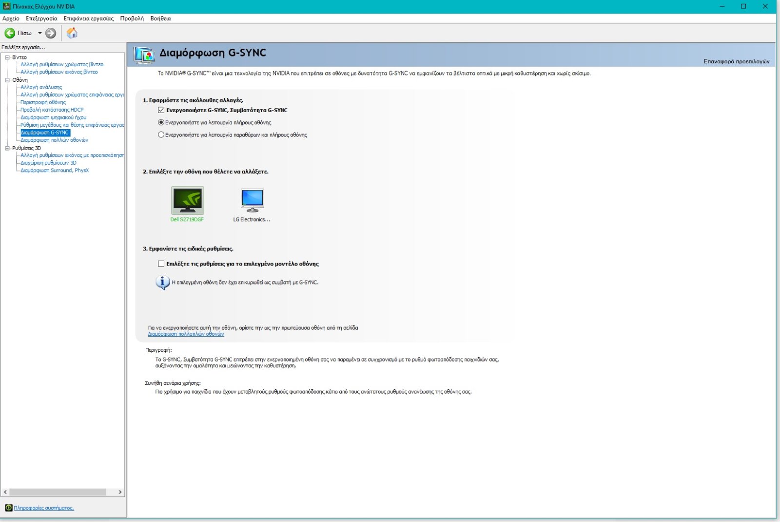The width and height of the screenshot is (780, 532).
Task: Open the Επεξεργασία menu
Action: (x=41, y=19)
